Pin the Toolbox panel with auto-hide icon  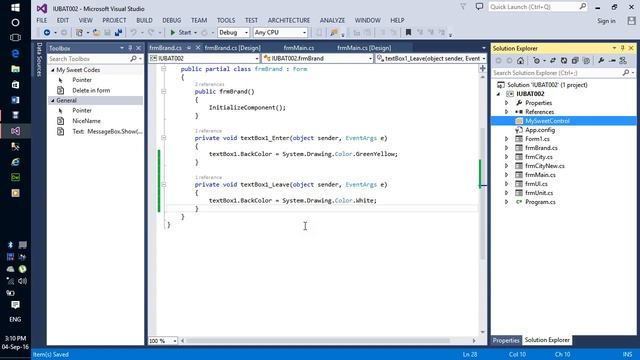[130, 48]
